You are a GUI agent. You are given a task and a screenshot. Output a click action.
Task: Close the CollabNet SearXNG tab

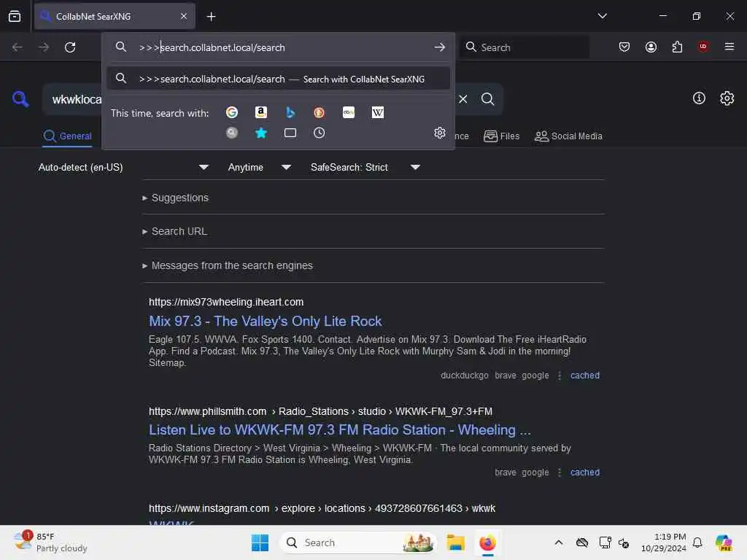[184, 17]
